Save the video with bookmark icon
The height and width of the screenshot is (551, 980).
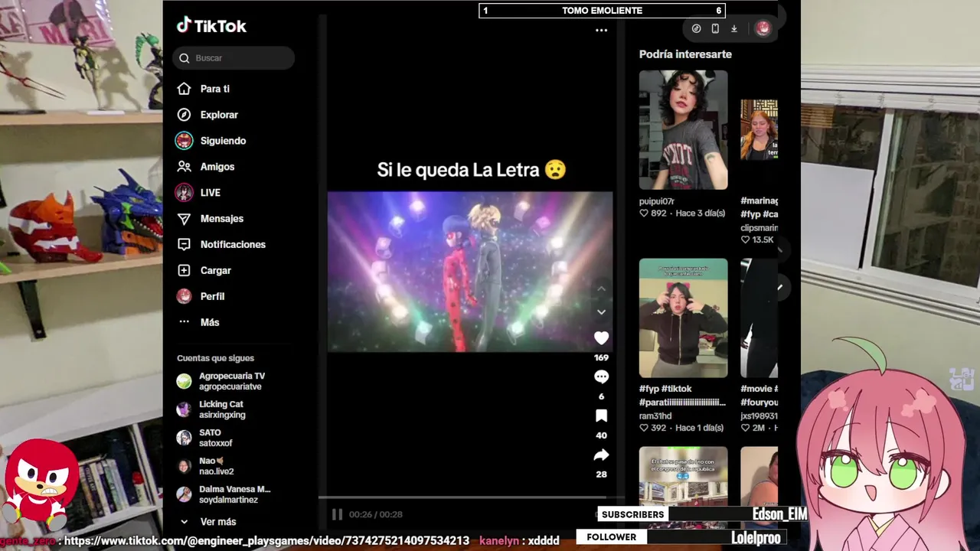coord(601,416)
